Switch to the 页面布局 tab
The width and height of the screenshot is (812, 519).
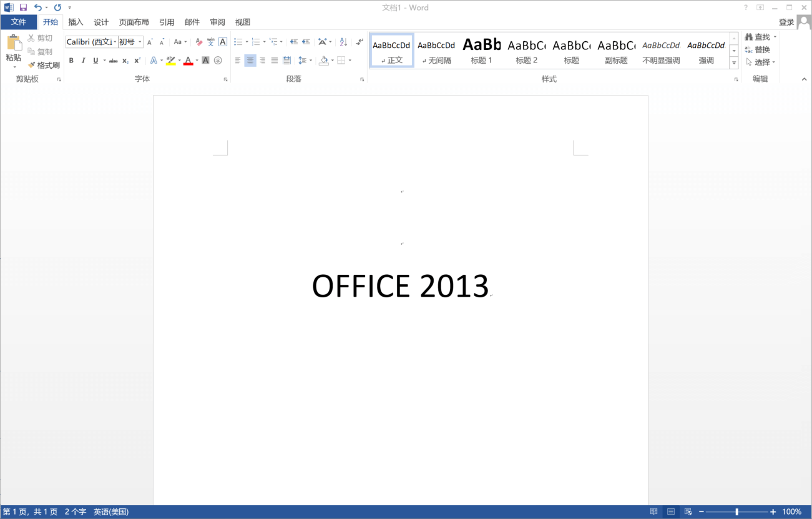[x=134, y=22]
